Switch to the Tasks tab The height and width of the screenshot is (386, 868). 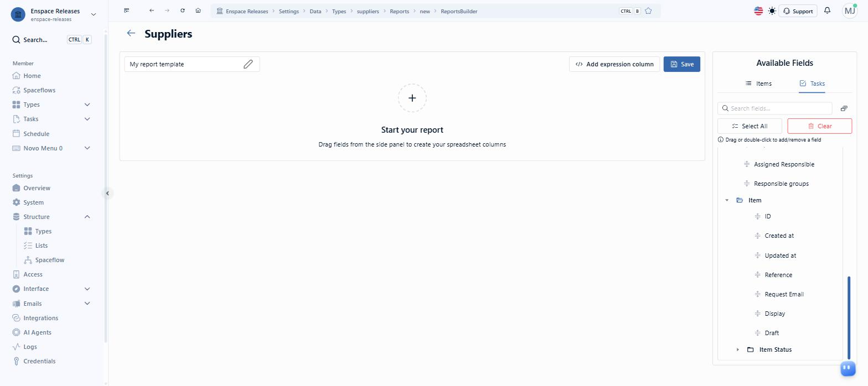click(x=812, y=84)
